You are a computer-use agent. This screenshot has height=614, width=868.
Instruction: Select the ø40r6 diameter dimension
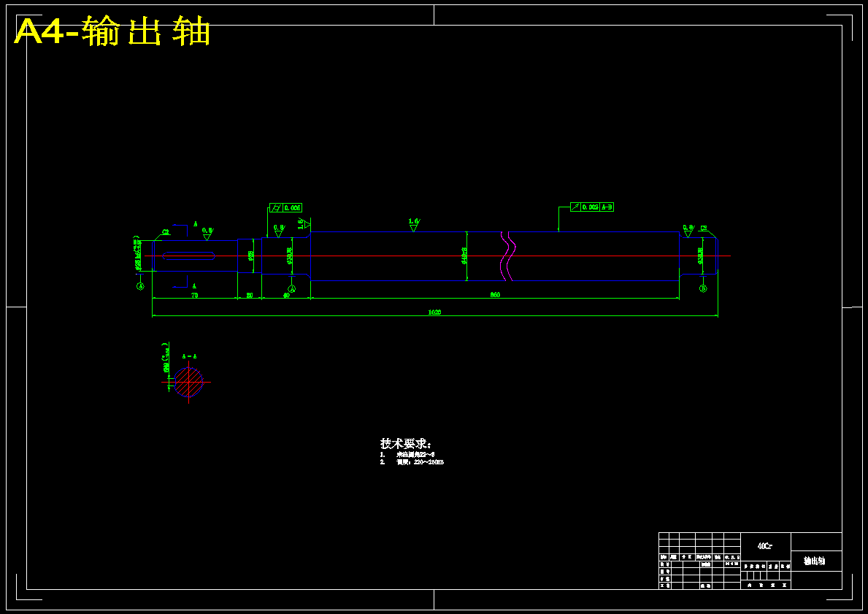pos(464,256)
